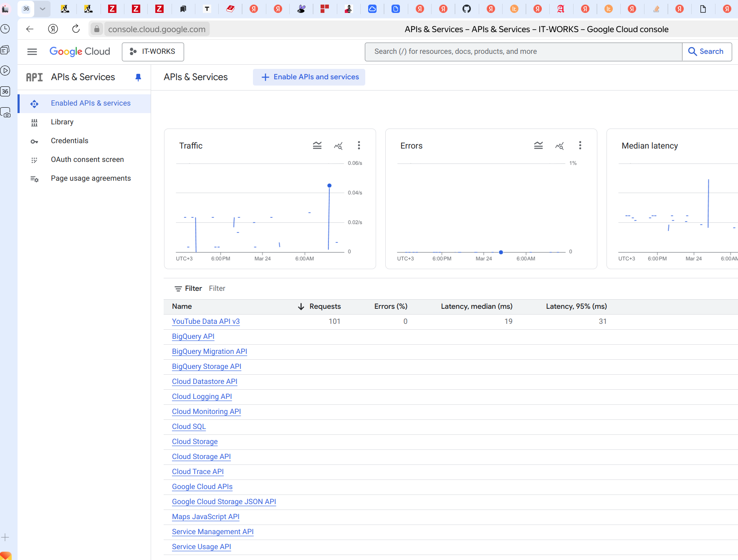Open Cloud Logging API link
Viewport: 738px width, 560px height.
[x=202, y=397]
